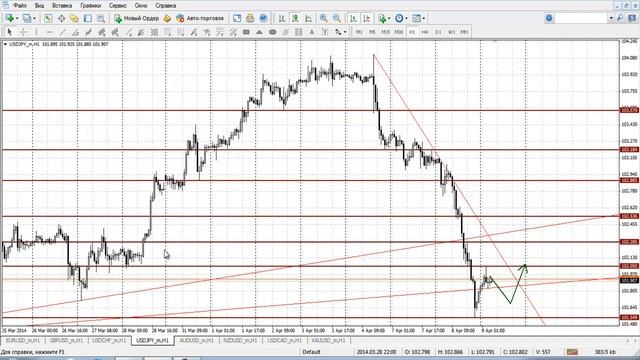
Task: Switch to XAUUSD_m,H1 chart tab
Action: coord(328,340)
